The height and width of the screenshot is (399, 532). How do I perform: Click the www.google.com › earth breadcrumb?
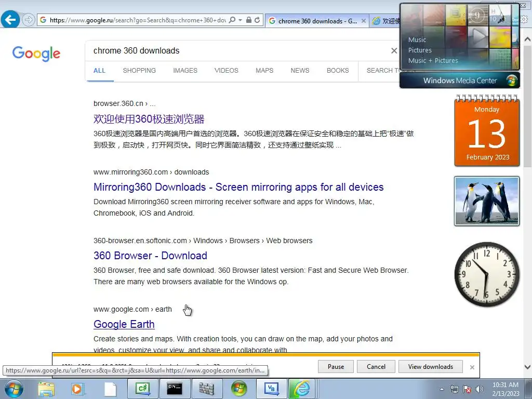pyautogui.click(x=132, y=309)
